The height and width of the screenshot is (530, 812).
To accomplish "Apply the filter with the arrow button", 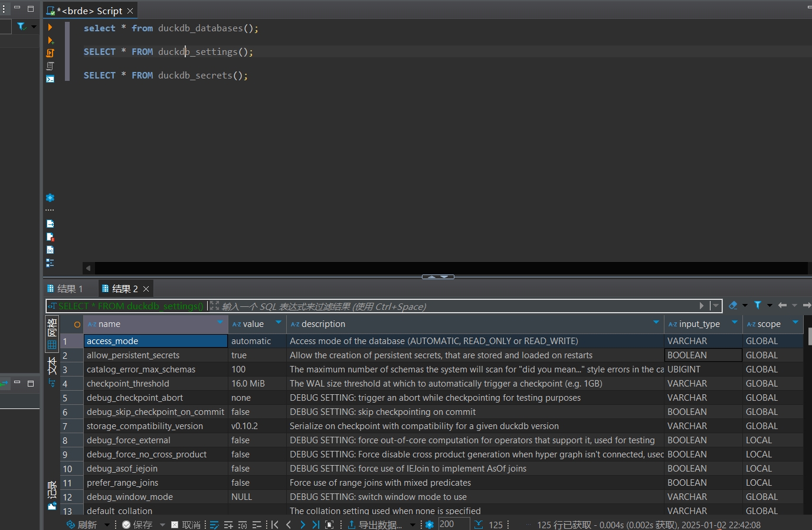I will coord(702,306).
